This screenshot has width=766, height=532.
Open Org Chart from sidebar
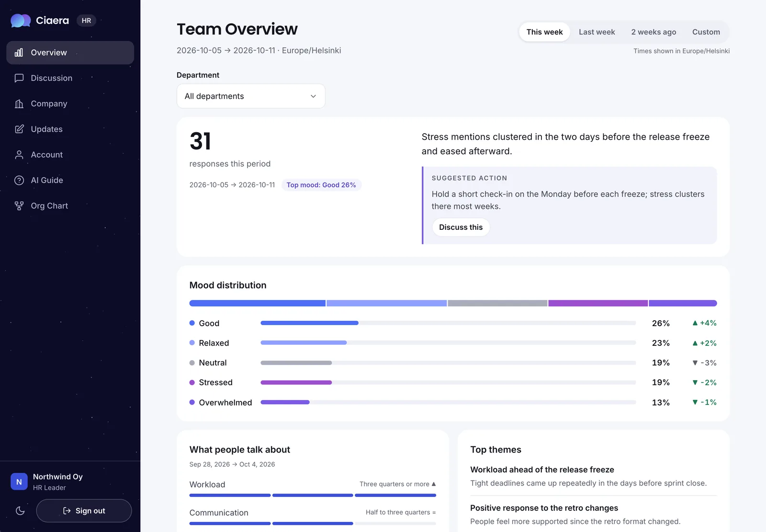[x=70, y=206]
